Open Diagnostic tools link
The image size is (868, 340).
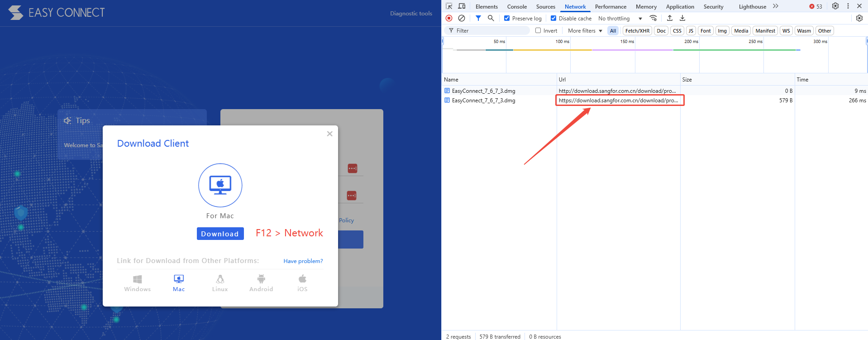pyautogui.click(x=411, y=14)
